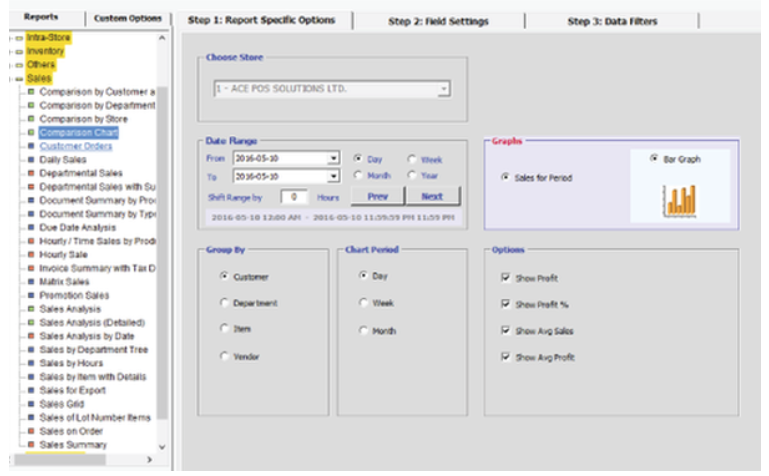Click the icon beside Sales by Hours
This screenshot has height=476, width=769.
pos(31,363)
